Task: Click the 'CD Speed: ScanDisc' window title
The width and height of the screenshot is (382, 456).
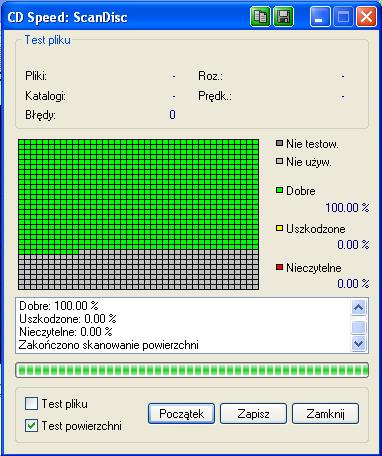Action: [x=67, y=17]
